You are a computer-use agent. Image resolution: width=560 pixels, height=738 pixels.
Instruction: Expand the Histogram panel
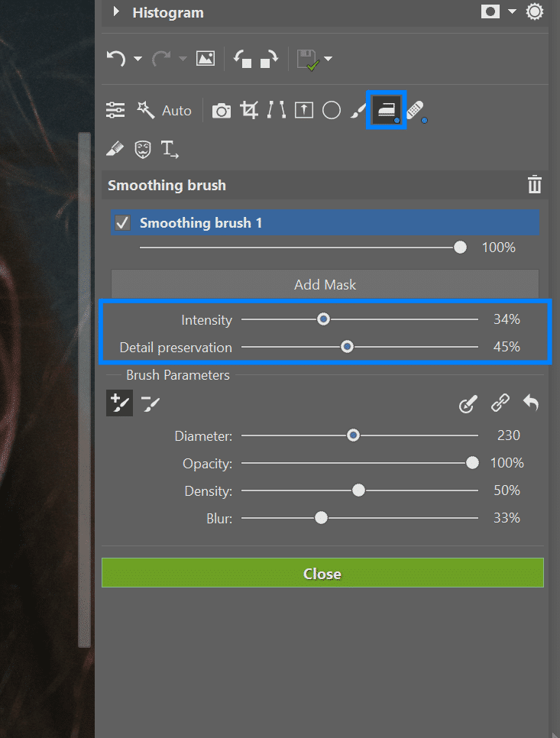pyautogui.click(x=116, y=12)
